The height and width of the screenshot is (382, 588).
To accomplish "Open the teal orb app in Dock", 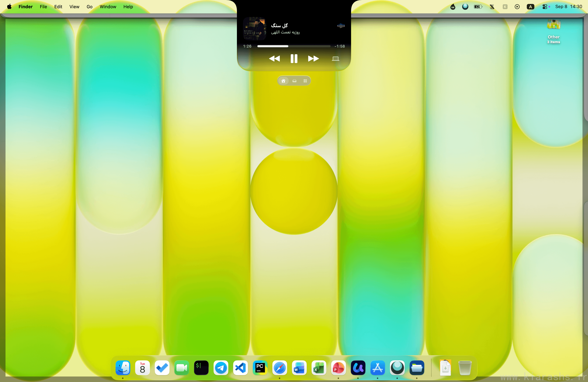I will click(x=397, y=368).
